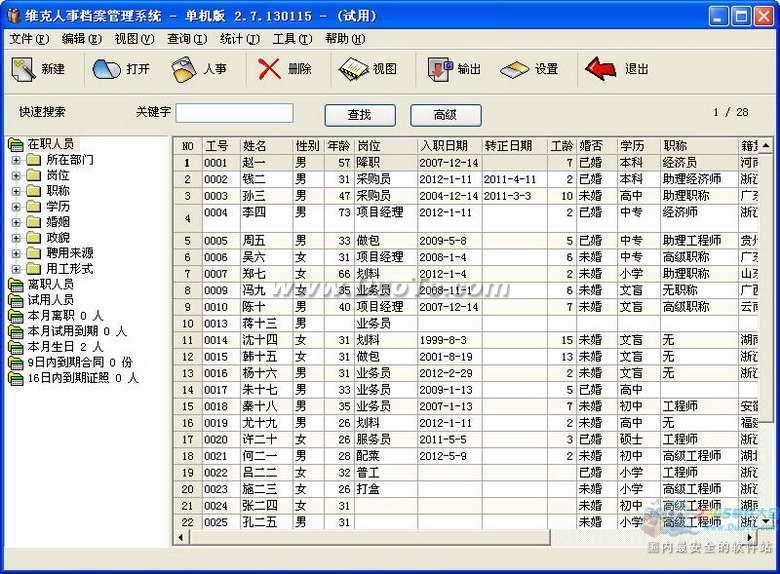Click the horizontal scroll left arrow
780x574 pixels.
point(180,537)
